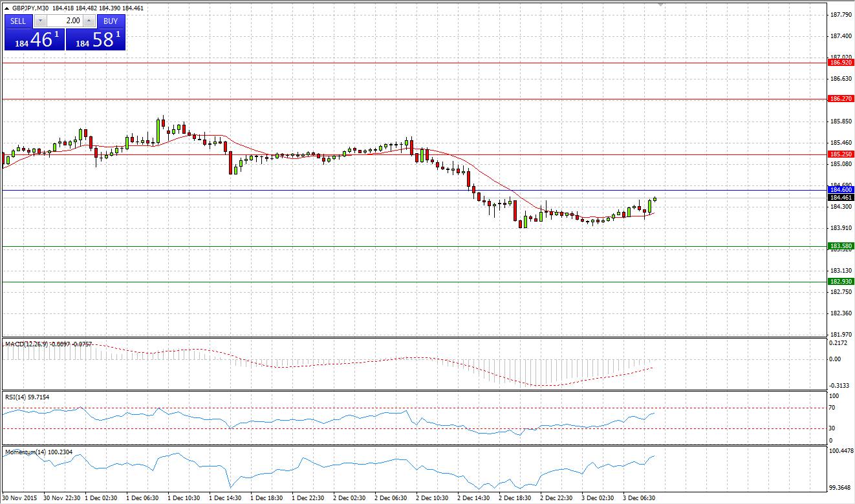This screenshot has height=504, width=855.
Task: Click the RSI(14) 59.7154 indicator label
Action: click(x=27, y=397)
